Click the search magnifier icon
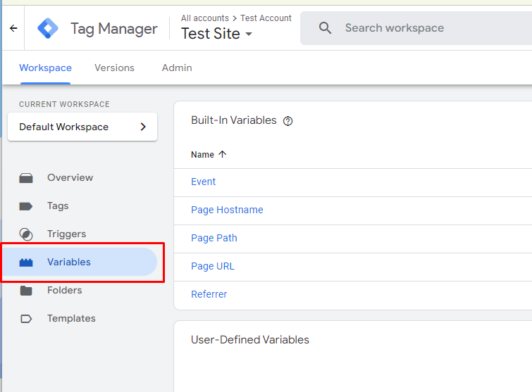 click(x=325, y=27)
